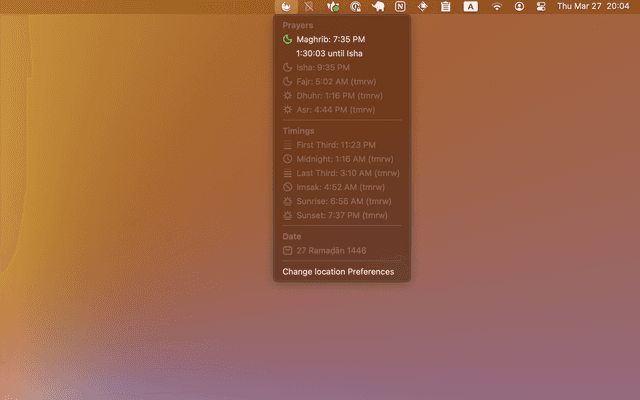Click Change location in the menu
Viewport: 640px width, 400px height.
pyautogui.click(x=313, y=272)
